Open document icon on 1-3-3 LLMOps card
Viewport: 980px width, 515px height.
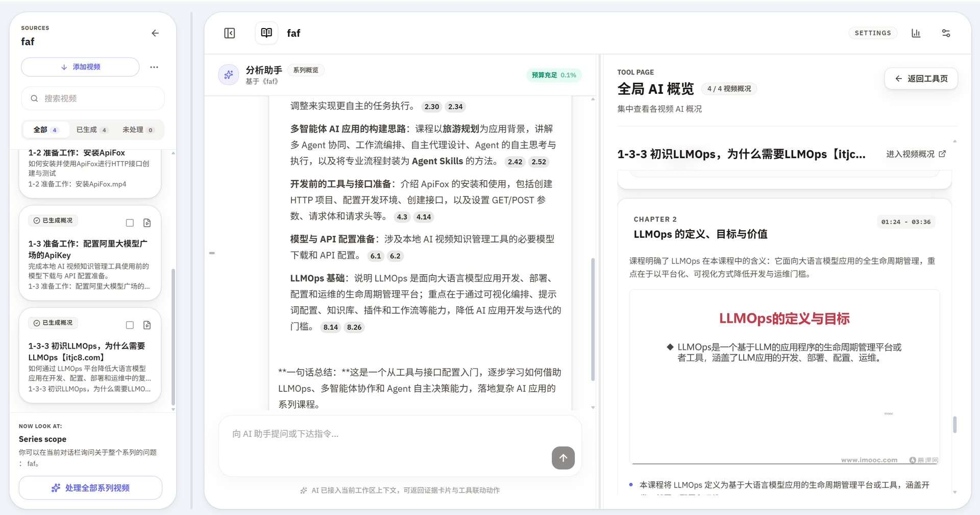(x=147, y=325)
